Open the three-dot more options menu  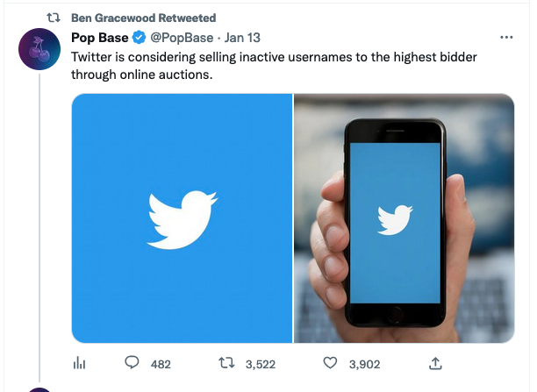coord(506,38)
